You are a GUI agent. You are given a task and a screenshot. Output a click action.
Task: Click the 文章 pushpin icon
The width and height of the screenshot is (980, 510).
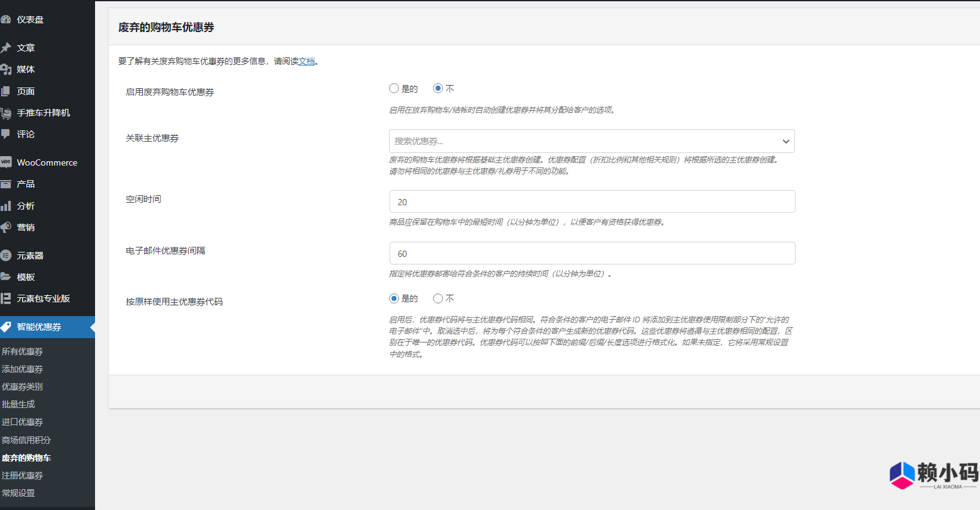[6, 48]
